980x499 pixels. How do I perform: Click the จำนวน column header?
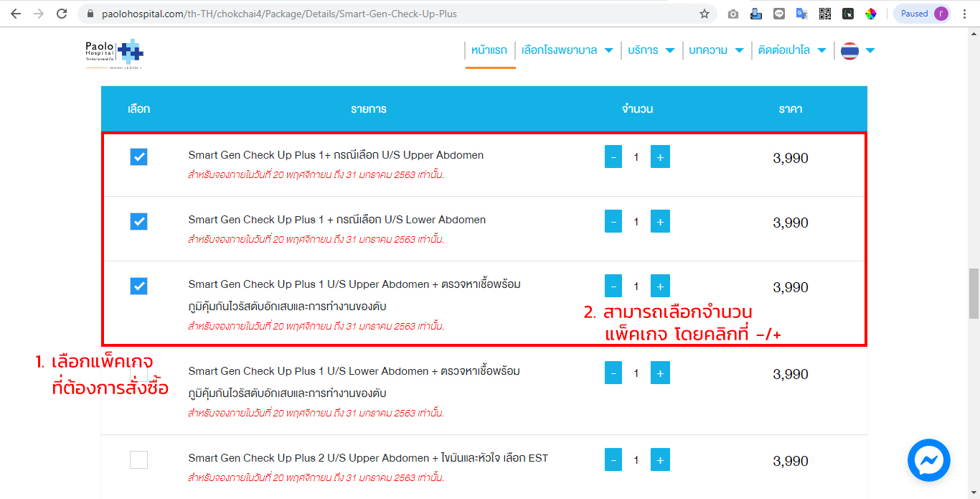tap(637, 109)
